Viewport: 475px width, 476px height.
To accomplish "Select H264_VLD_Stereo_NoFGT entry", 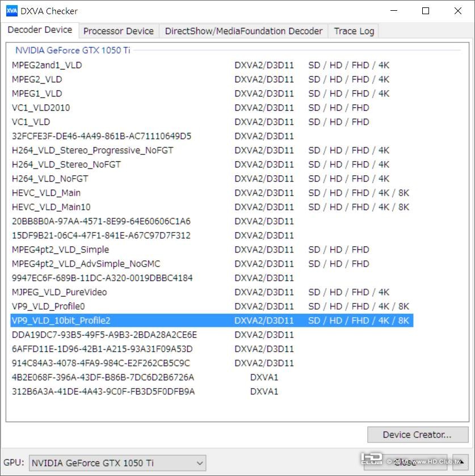I will pos(212,165).
